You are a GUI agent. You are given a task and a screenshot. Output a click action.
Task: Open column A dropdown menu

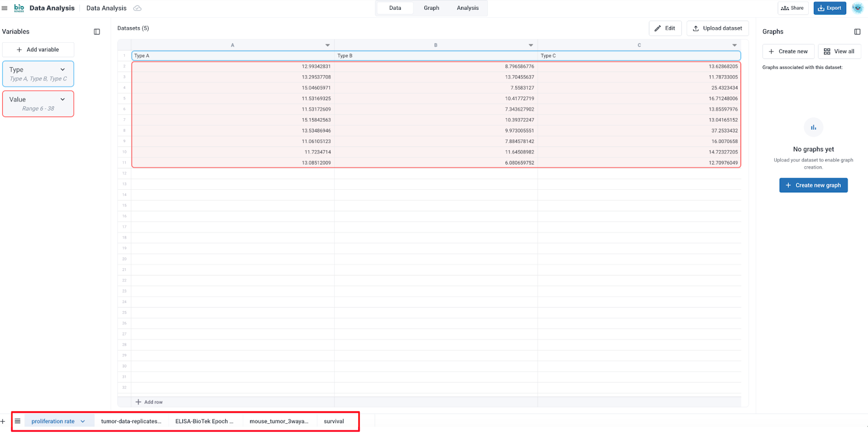[328, 45]
